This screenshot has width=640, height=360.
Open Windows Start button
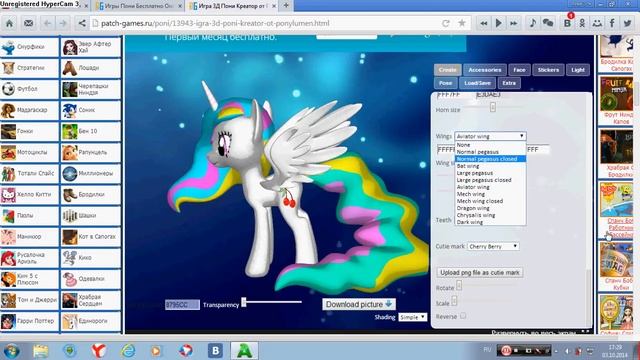12,351
